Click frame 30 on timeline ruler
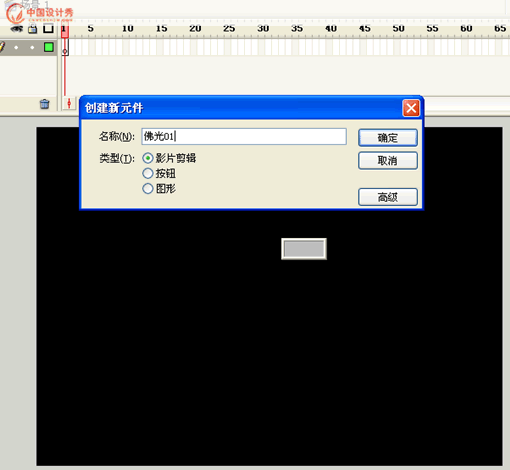 click(263, 29)
